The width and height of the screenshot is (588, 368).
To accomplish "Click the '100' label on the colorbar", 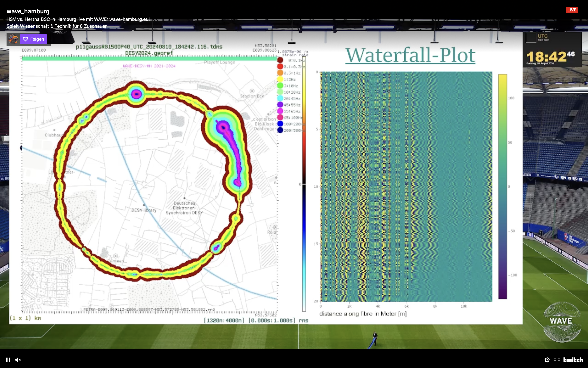I will tap(511, 98).
